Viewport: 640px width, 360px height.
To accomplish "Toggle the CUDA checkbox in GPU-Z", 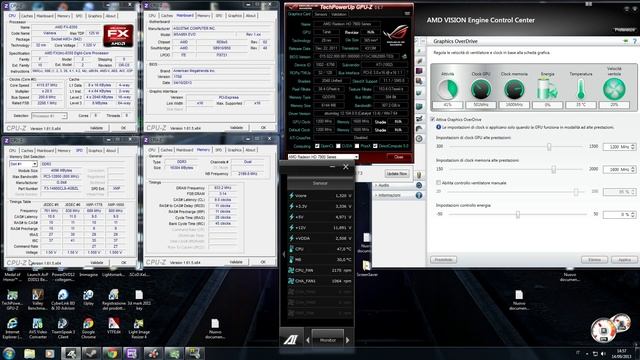I will (338, 146).
